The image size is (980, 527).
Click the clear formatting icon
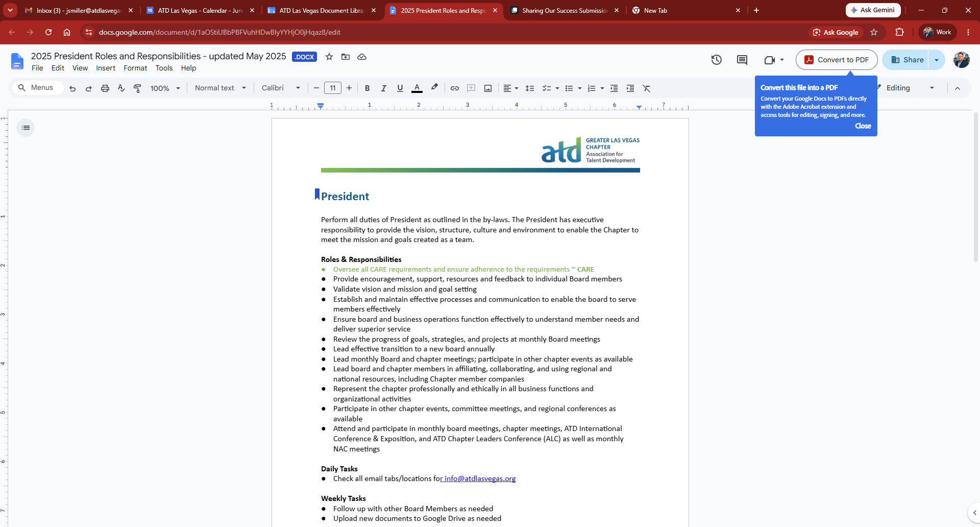click(647, 88)
